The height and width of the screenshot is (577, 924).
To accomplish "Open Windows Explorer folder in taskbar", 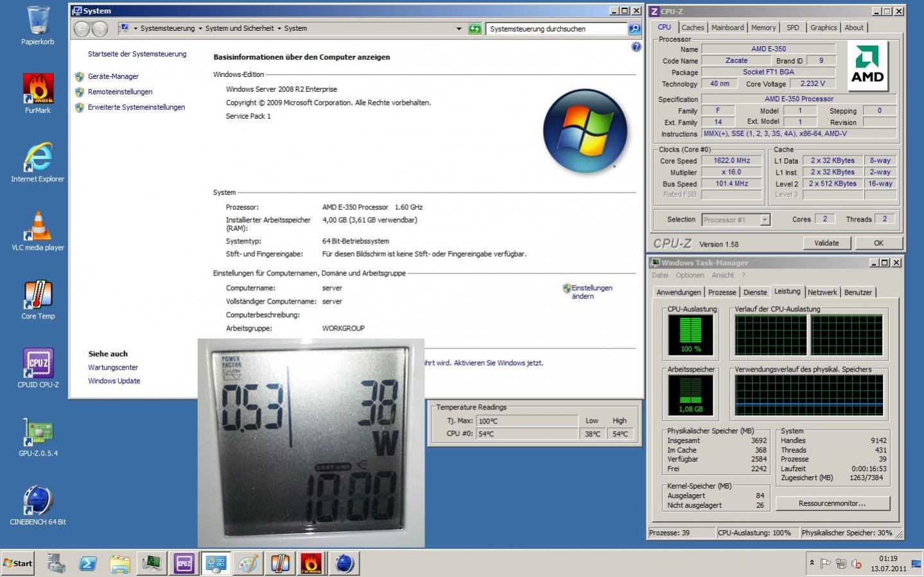I will click(120, 564).
